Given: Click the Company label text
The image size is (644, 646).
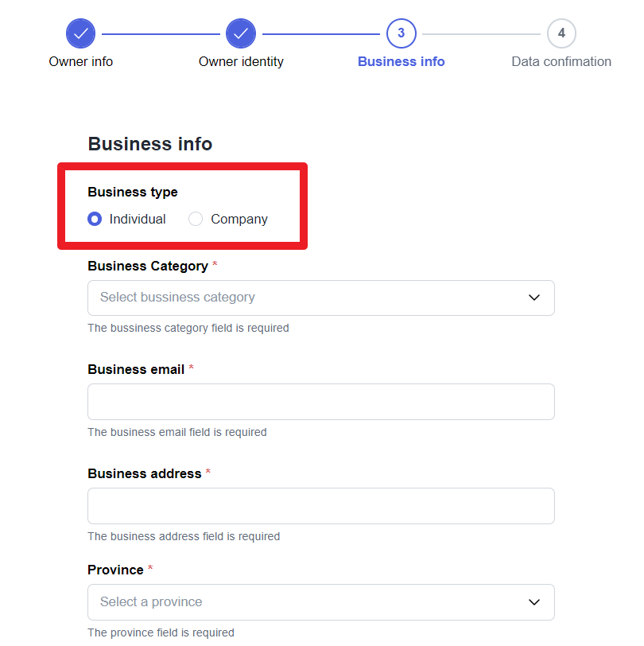Looking at the screenshot, I should tap(239, 220).
